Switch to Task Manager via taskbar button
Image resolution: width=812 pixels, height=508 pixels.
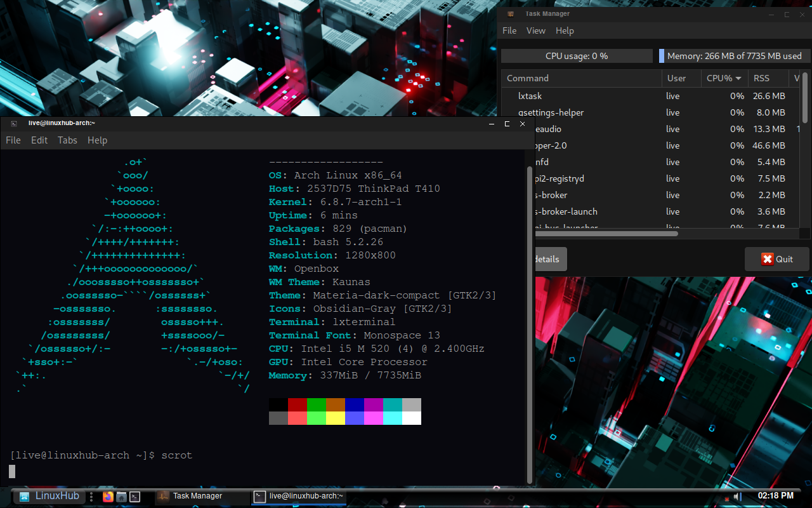coord(201,496)
